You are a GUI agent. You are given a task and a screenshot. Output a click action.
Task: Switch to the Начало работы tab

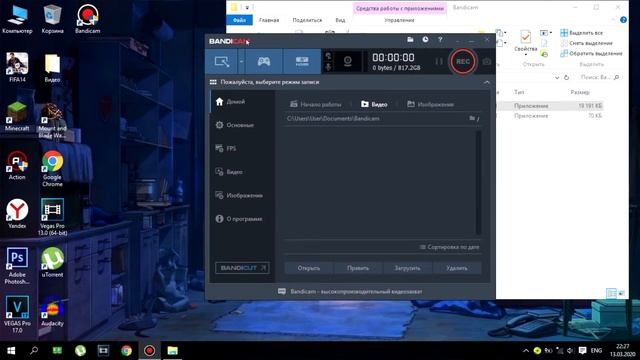[315, 104]
